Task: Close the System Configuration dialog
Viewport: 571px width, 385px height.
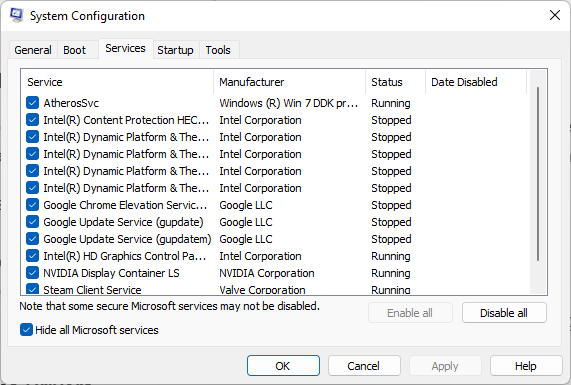Action: coord(555,15)
